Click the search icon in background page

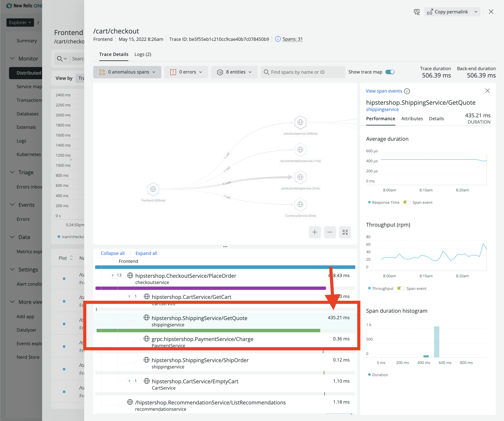pos(59,59)
